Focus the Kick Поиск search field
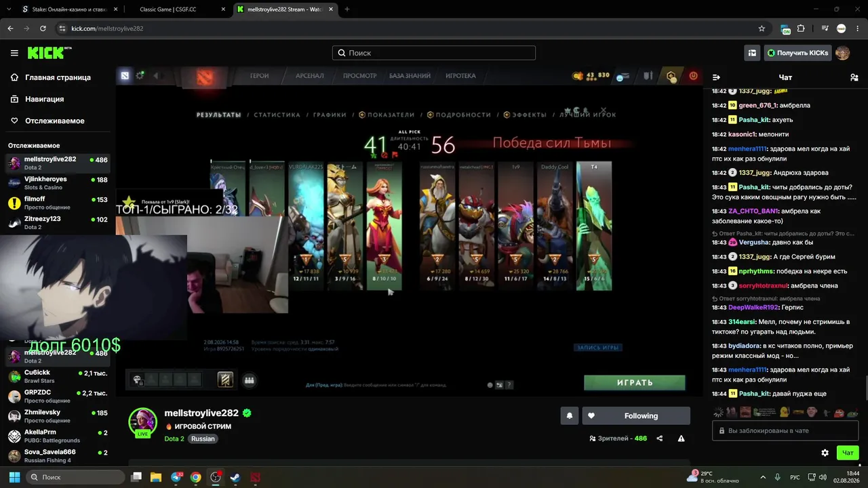The width and height of the screenshot is (868, 488). click(x=434, y=53)
